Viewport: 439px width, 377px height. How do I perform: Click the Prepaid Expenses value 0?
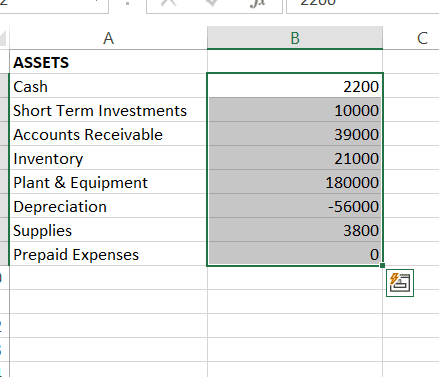click(x=295, y=254)
